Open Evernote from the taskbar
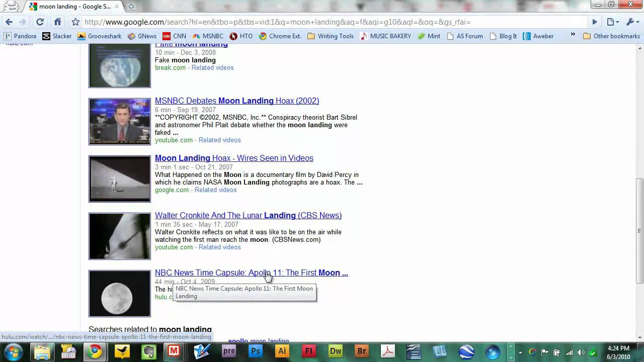The image size is (644, 362). click(x=149, y=351)
